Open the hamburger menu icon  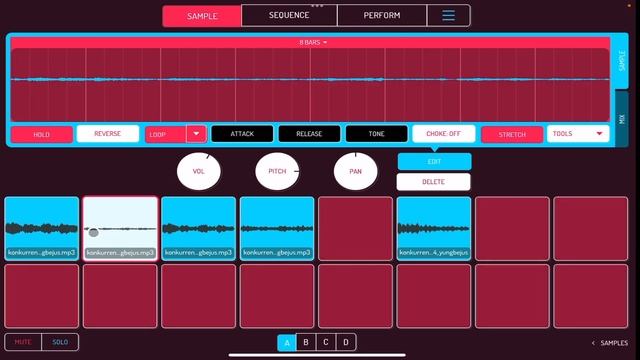[448, 16]
